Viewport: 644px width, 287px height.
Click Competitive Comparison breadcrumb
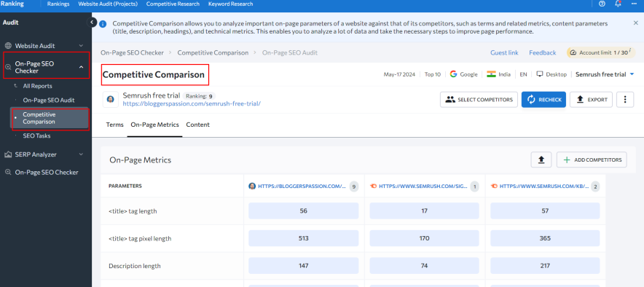click(x=213, y=52)
